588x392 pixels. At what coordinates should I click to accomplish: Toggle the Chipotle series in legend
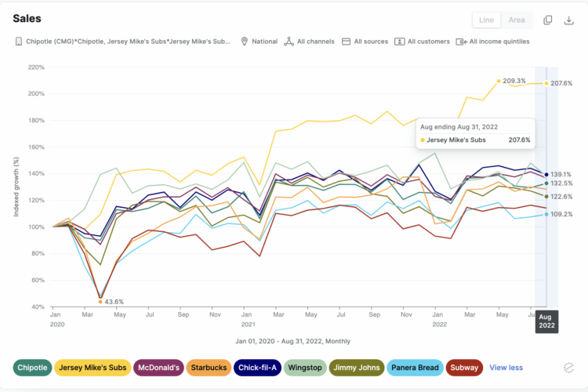[32, 368]
